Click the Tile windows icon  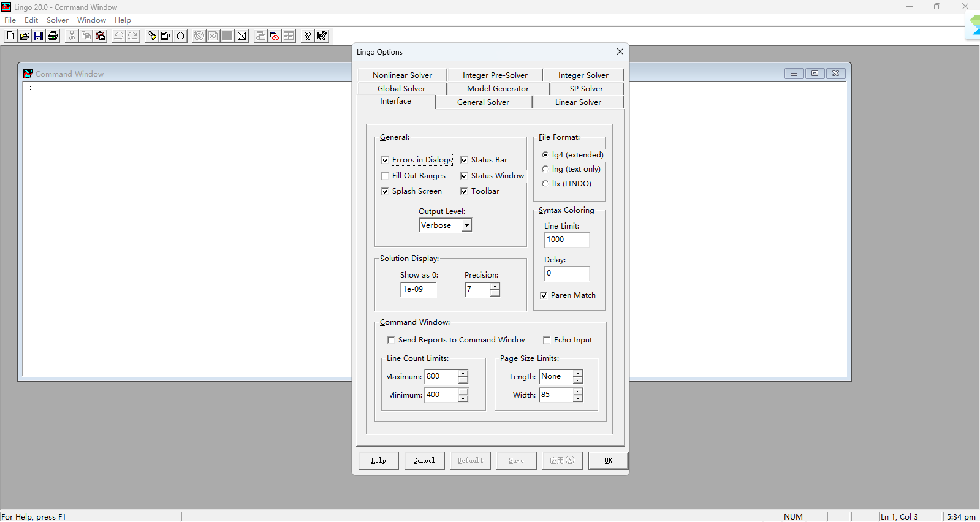pyautogui.click(x=289, y=36)
